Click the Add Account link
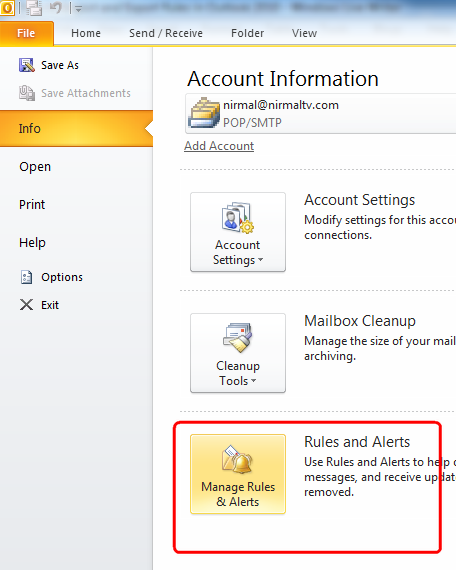The height and width of the screenshot is (570, 456). pos(219,146)
